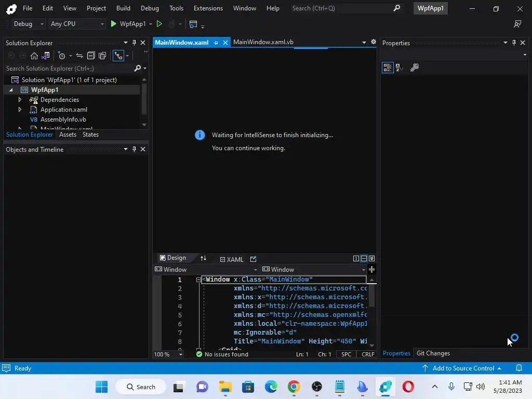Switch to vertical split view
The width and height of the screenshot is (532, 399).
pos(356,259)
